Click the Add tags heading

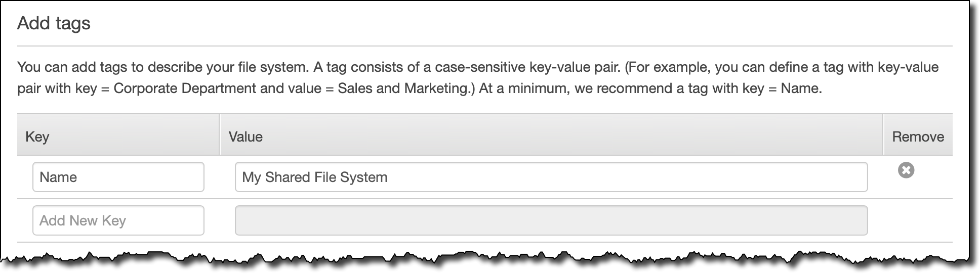54,23
